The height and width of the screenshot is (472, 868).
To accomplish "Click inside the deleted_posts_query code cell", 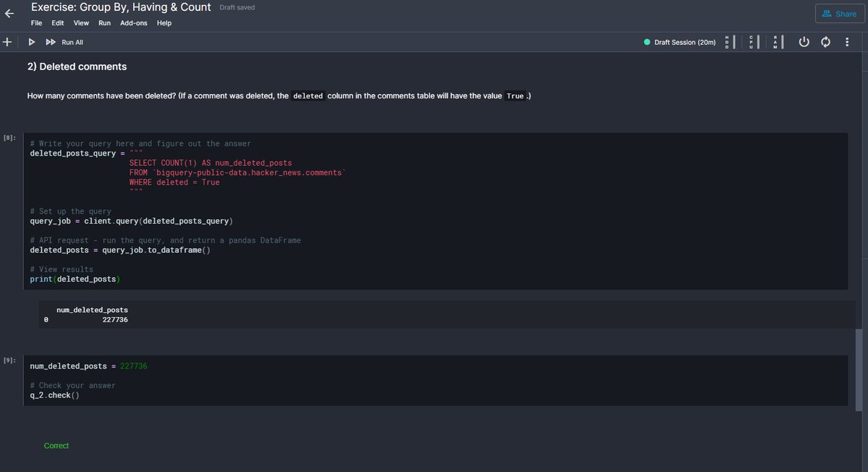I will (435, 211).
